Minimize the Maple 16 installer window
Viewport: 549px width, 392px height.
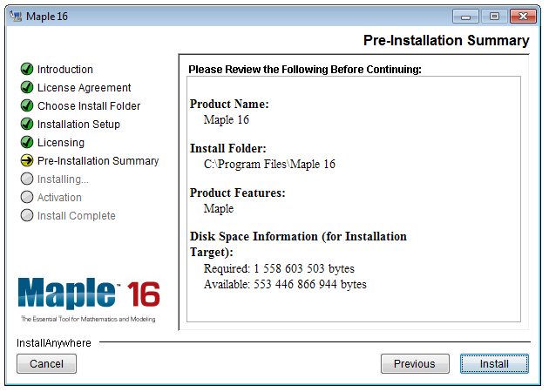(465, 17)
